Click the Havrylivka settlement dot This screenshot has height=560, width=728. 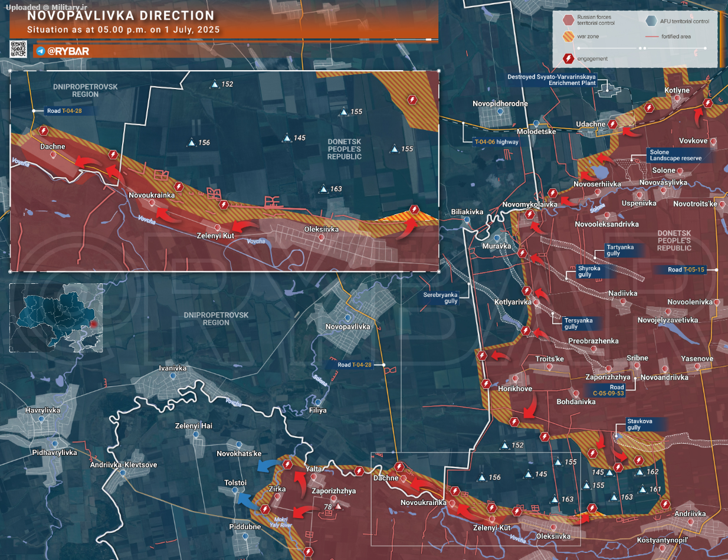(x=41, y=418)
